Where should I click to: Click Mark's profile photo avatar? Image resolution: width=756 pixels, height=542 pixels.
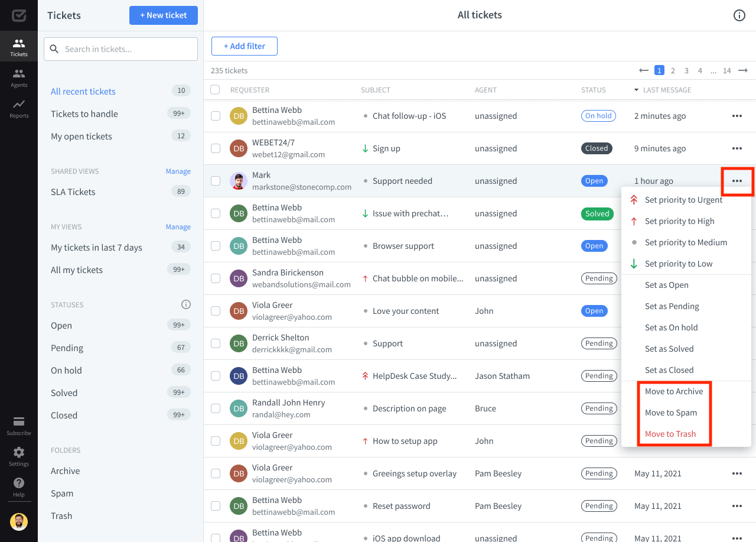pyautogui.click(x=239, y=181)
